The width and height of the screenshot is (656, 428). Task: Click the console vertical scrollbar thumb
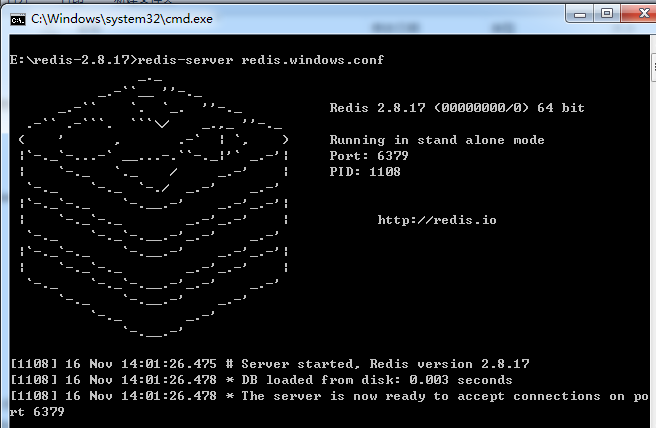tap(653, 68)
